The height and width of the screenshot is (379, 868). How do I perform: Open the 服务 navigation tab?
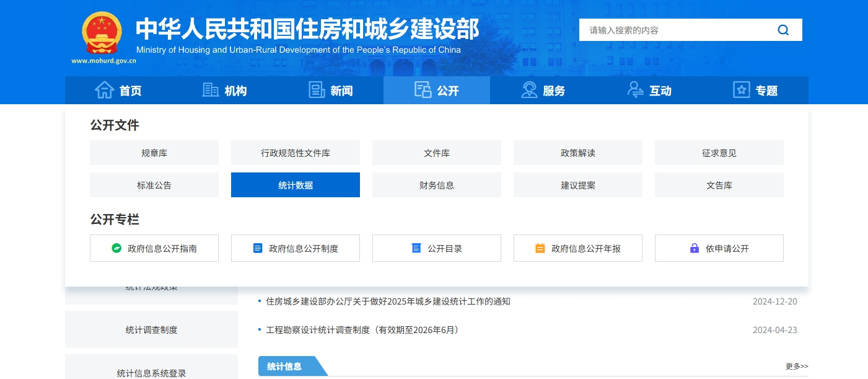pos(543,91)
